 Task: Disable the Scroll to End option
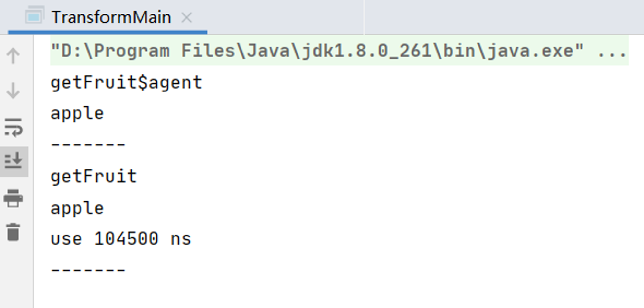click(13, 161)
